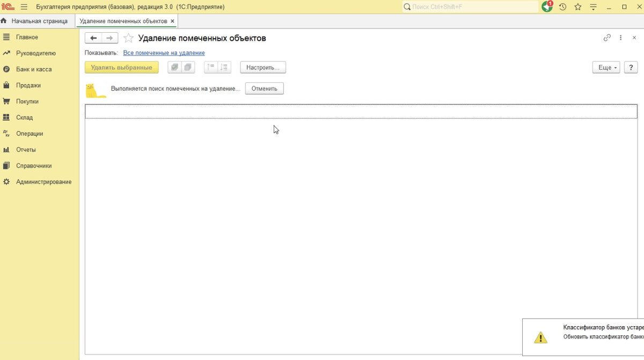Click the bank classifier warning notification

(x=583, y=337)
